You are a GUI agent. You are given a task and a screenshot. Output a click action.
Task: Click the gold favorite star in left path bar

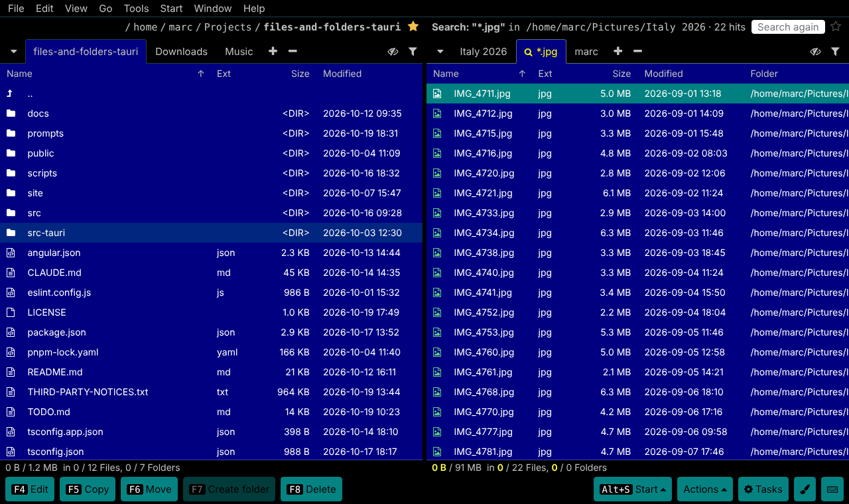[413, 27]
